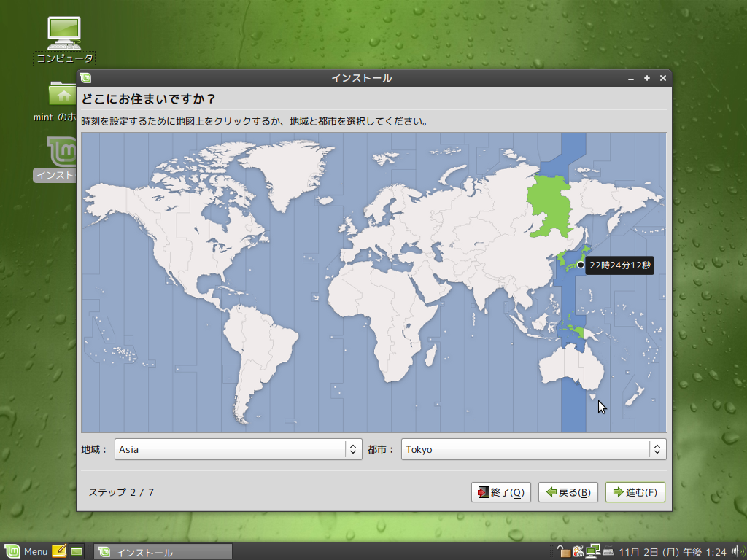Open the notes (pencil) launcher in the panel
Image resolution: width=747 pixels, height=560 pixels.
click(59, 551)
